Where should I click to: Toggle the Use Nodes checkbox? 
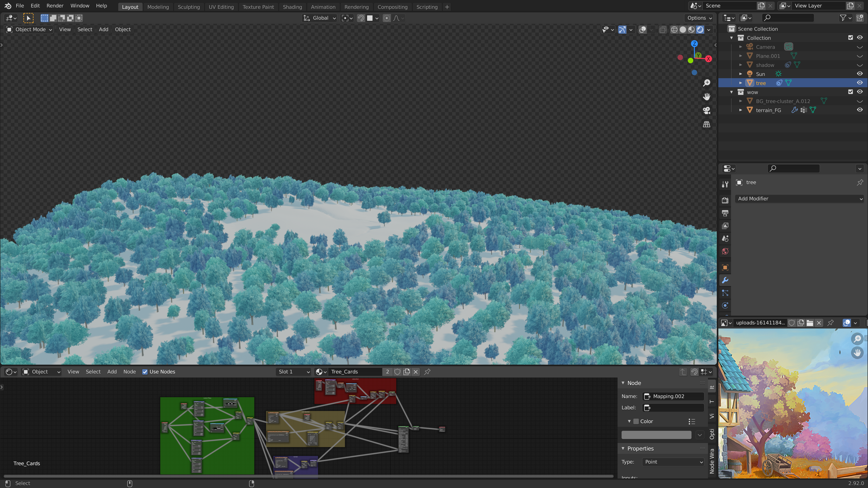[145, 372]
